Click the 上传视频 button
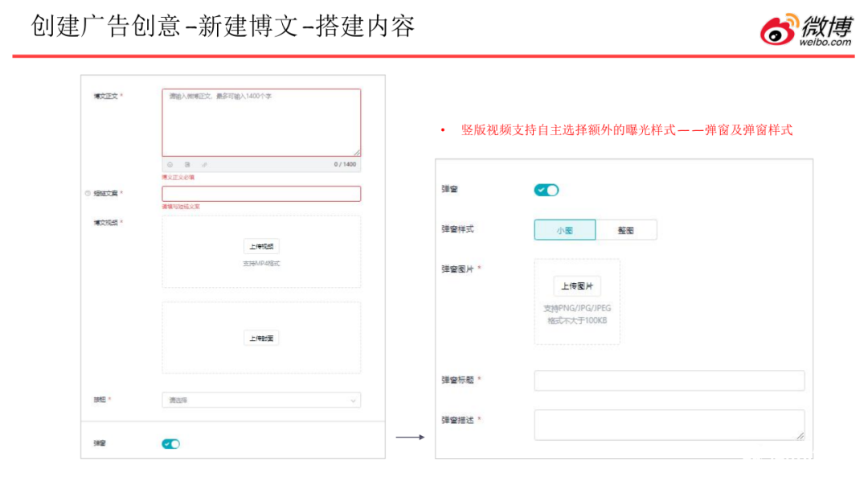868x489 pixels. point(261,247)
